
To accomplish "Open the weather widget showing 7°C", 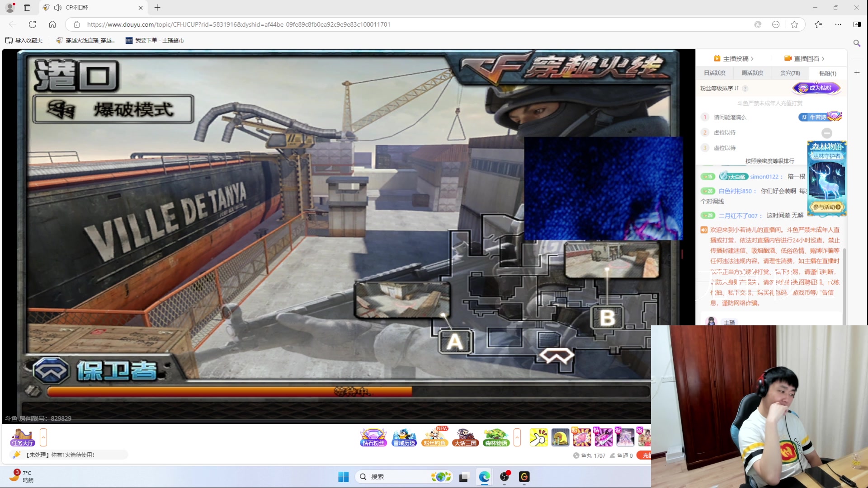I will click(21, 476).
